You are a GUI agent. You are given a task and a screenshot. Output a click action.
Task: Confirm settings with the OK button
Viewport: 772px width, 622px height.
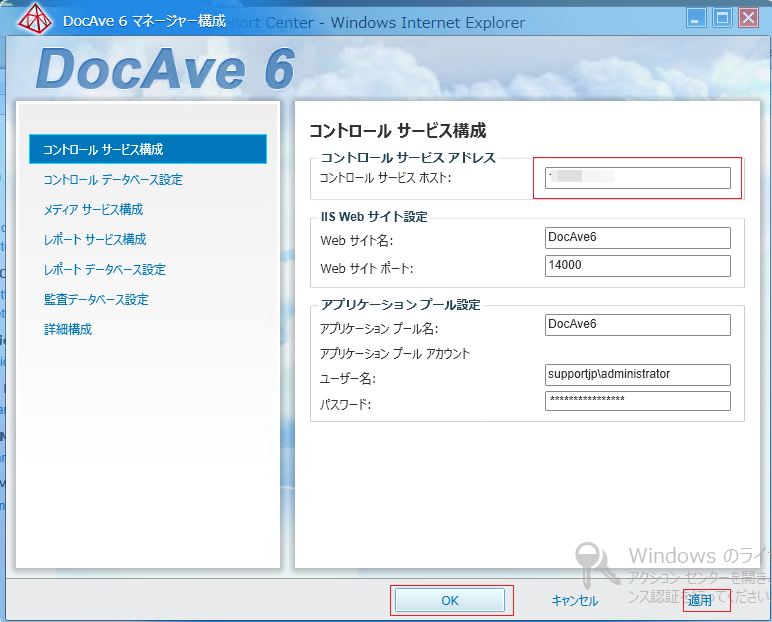[x=450, y=600]
